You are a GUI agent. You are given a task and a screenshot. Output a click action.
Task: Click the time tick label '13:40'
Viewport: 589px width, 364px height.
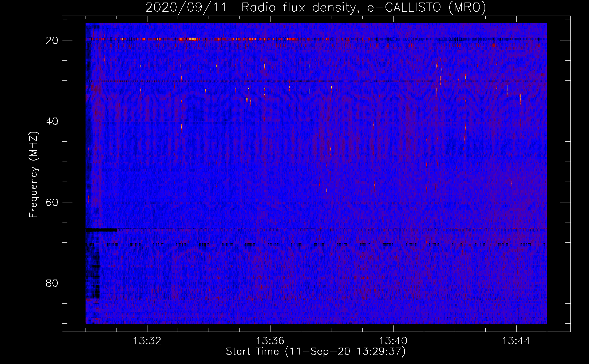(x=393, y=341)
